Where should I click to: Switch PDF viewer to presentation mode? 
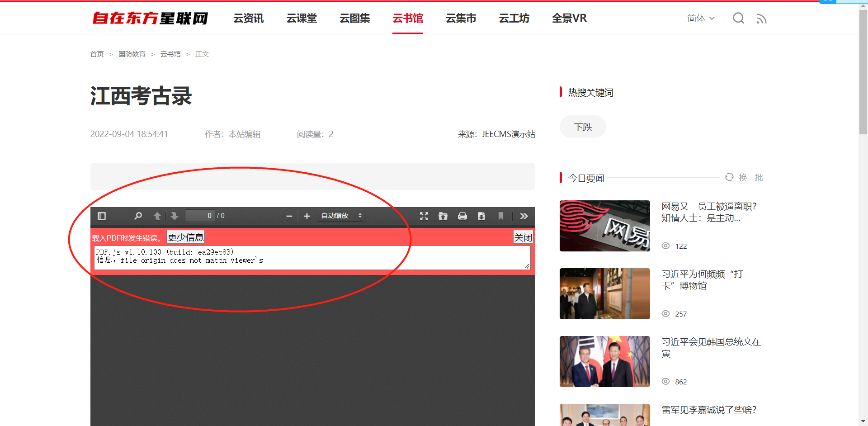pos(424,216)
